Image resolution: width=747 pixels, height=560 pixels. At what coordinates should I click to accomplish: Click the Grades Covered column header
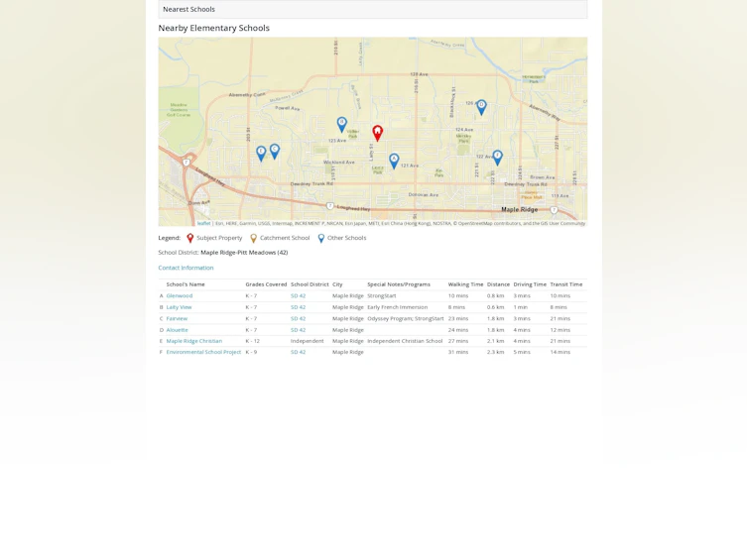266,284
